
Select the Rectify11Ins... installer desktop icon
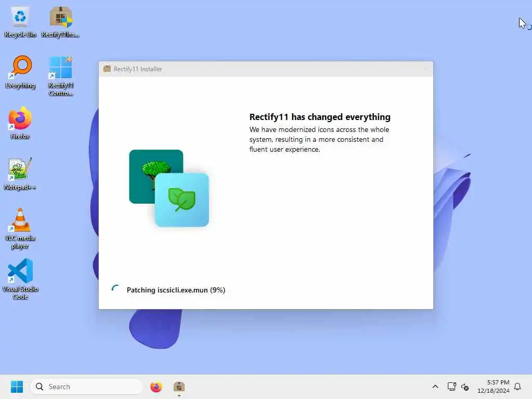tap(60, 22)
